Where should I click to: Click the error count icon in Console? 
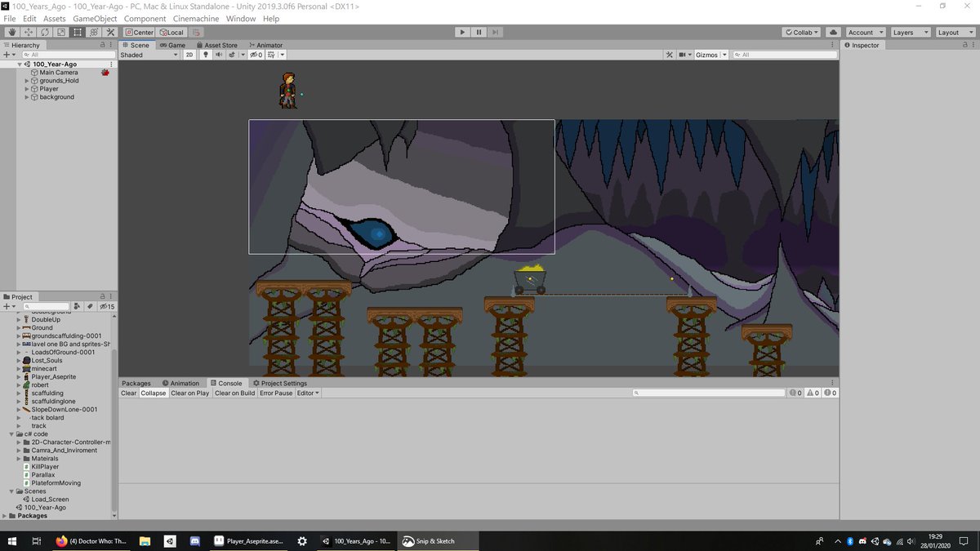[x=830, y=393]
